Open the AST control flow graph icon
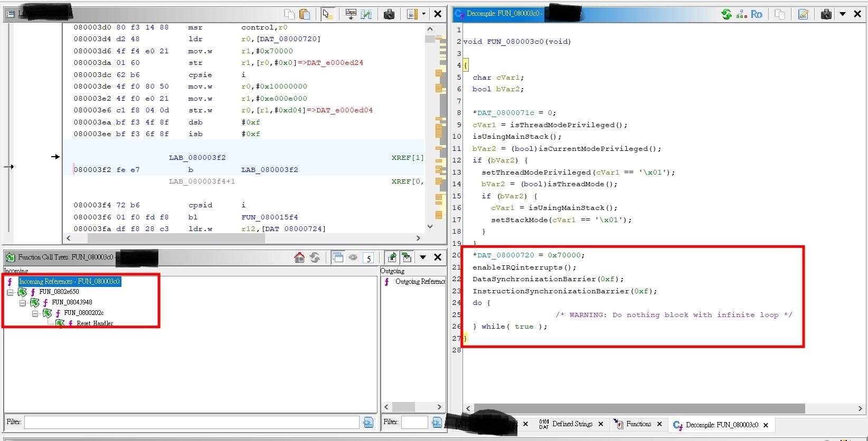 742,14
